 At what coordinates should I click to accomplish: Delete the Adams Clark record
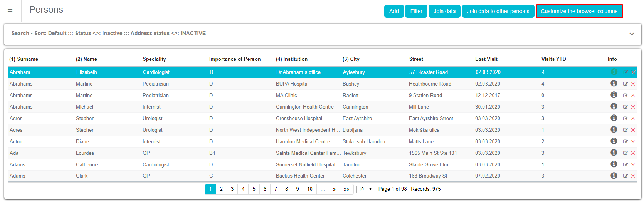633,176
